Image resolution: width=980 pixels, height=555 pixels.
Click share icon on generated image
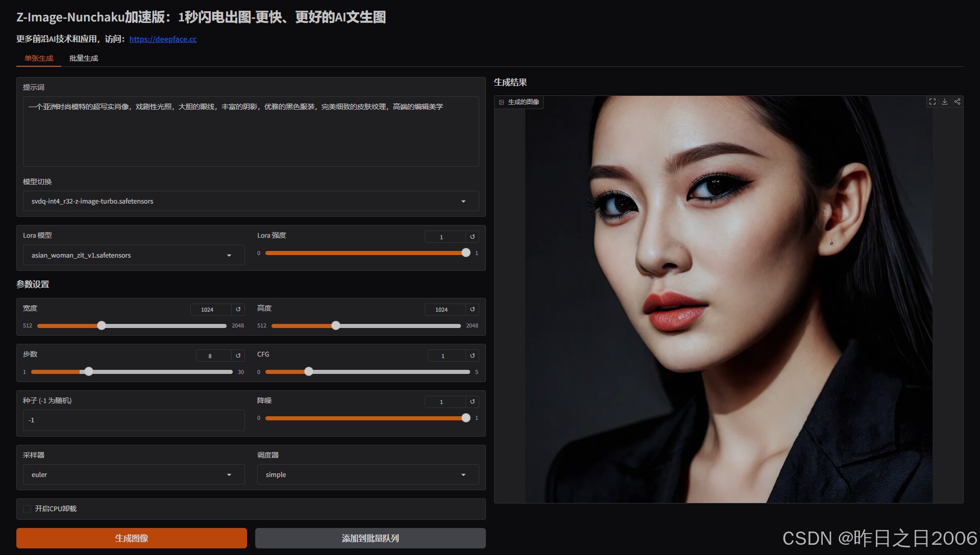[958, 102]
